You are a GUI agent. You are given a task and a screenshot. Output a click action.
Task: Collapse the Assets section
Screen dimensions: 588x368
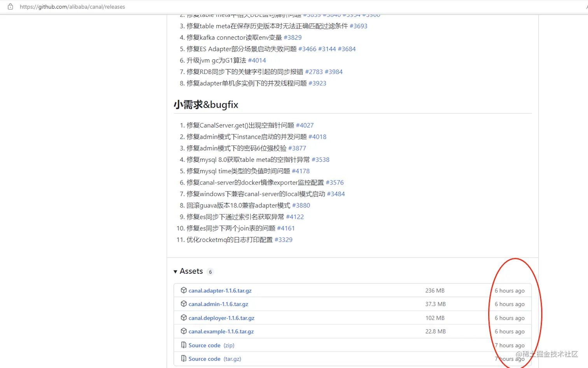click(175, 271)
